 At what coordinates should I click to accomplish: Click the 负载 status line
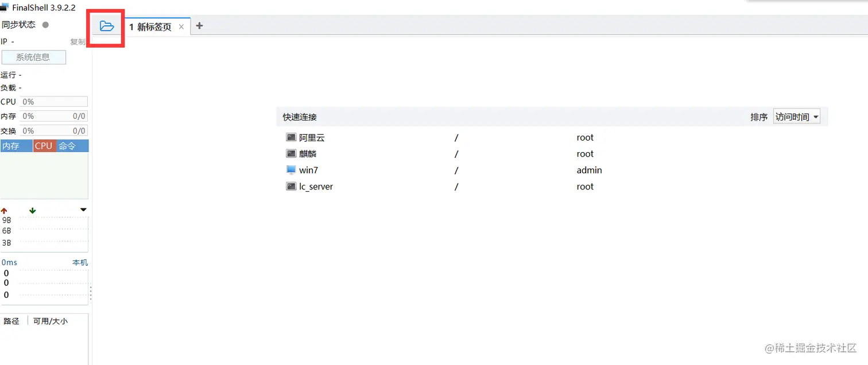pyautogui.click(x=11, y=88)
